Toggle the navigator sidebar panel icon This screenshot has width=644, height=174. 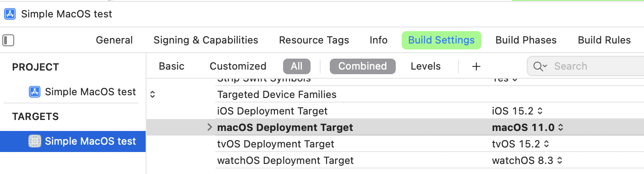[8, 40]
